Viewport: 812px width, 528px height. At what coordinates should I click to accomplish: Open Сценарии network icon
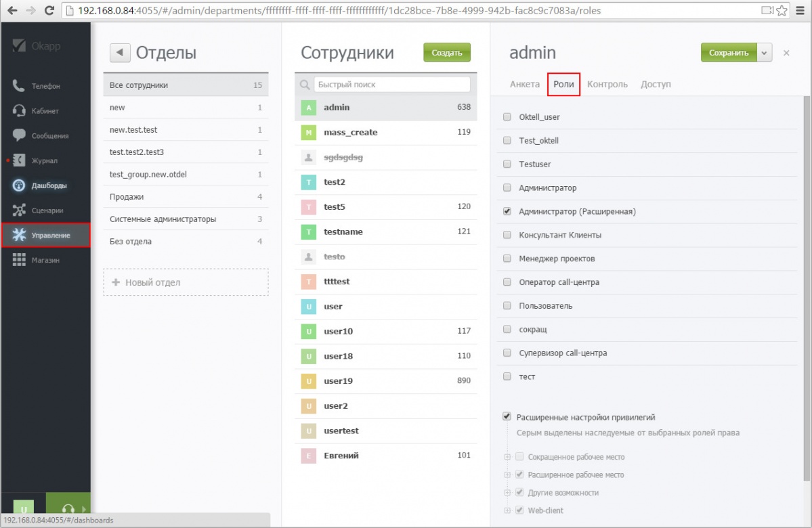pos(19,211)
